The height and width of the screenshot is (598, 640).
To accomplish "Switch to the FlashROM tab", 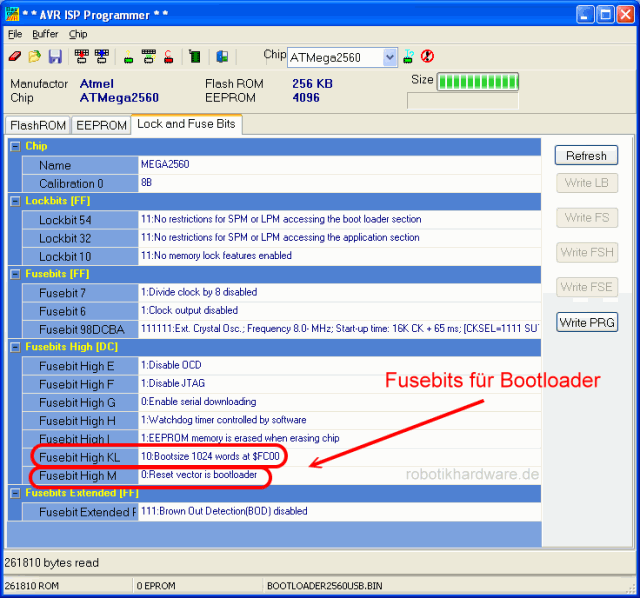I will click(x=37, y=125).
